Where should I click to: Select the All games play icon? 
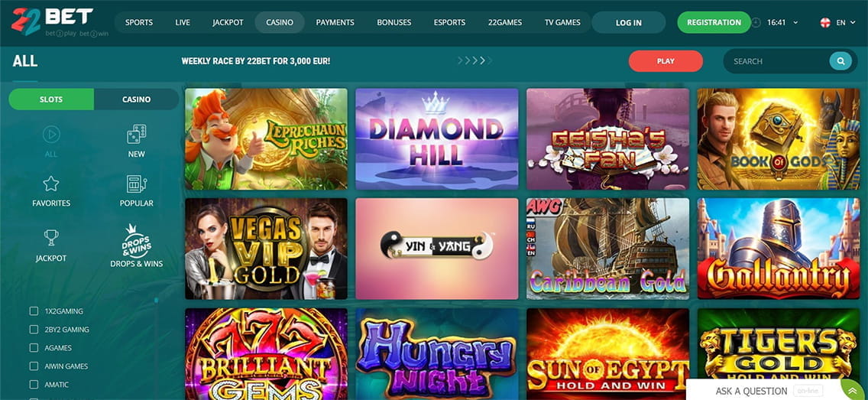click(51, 134)
